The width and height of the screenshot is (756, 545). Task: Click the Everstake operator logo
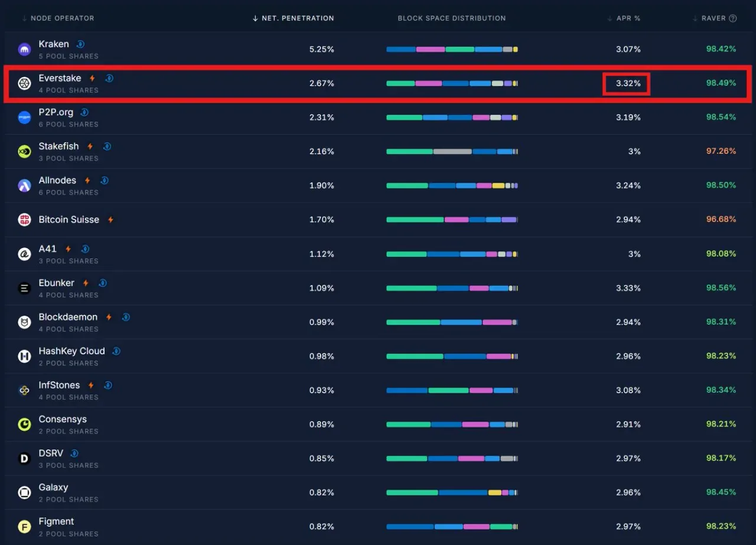coord(24,83)
